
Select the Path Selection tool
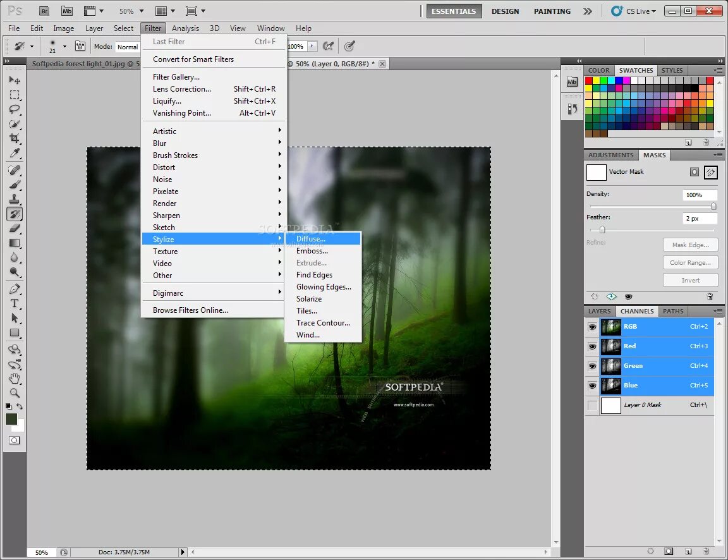pyautogui.click(x=15, y=318)
